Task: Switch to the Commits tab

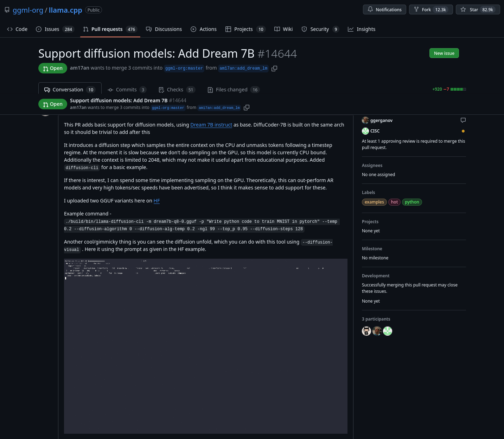Action: click(x=127, y=90)
